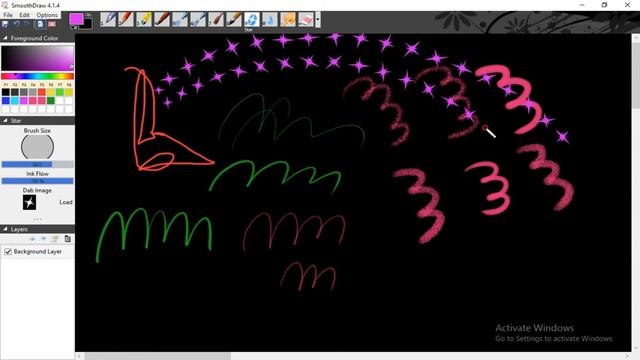Expand more brush options via three dots
The height and width of the screenshot is (360, 640).
[x=38, y=219]
